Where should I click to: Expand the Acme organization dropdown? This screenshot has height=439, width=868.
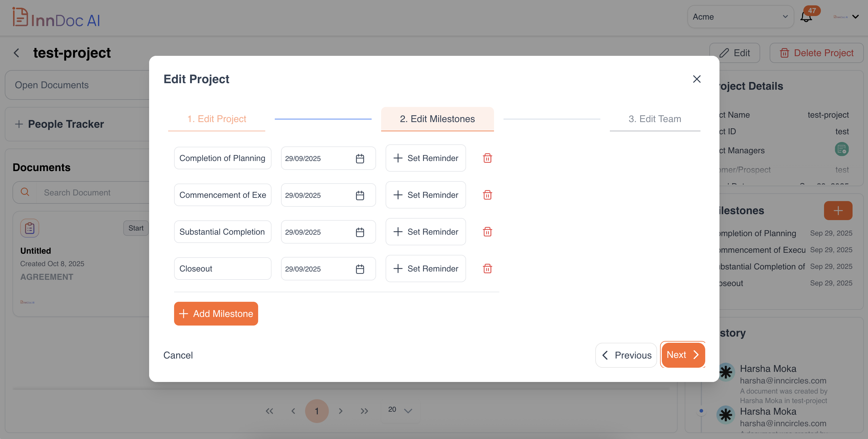[x=740, y=17]
